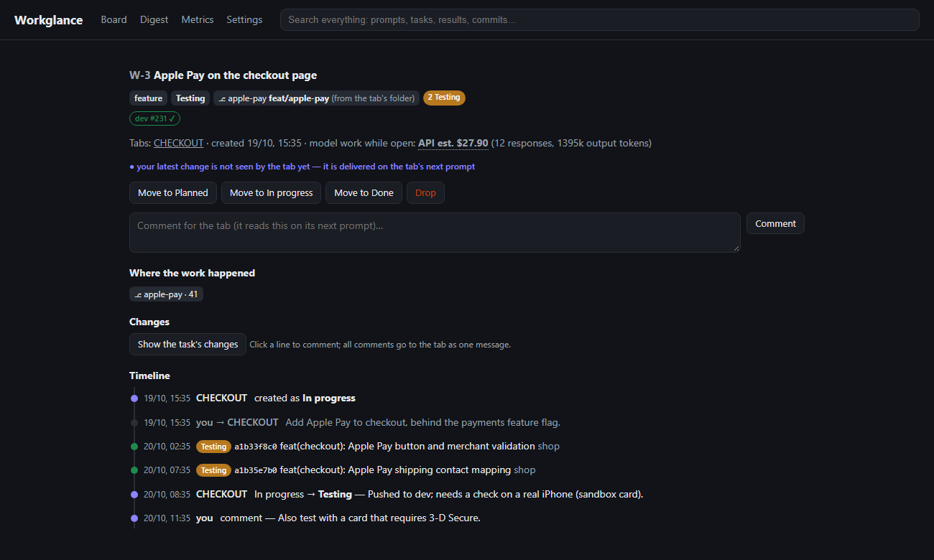934x560 pixels.
Task: Click the Add Apple Pay to checkout prompt text
Action: point(422,422)
